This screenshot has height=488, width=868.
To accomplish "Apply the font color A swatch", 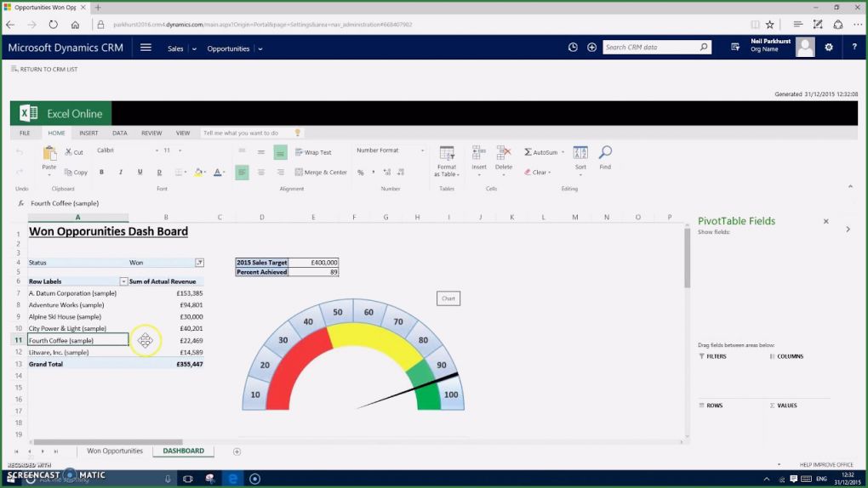I will (x=218, y=172).
